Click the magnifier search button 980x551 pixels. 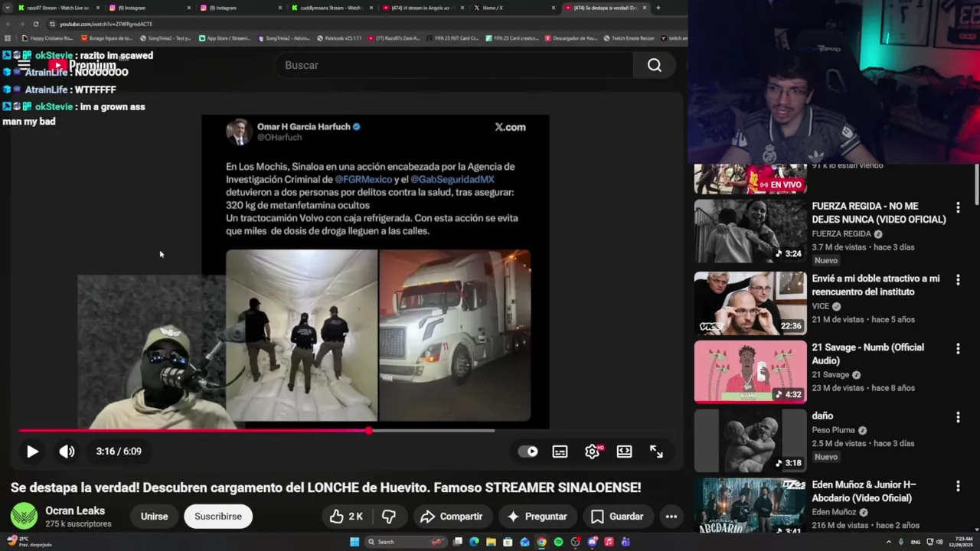coord(655,65)
